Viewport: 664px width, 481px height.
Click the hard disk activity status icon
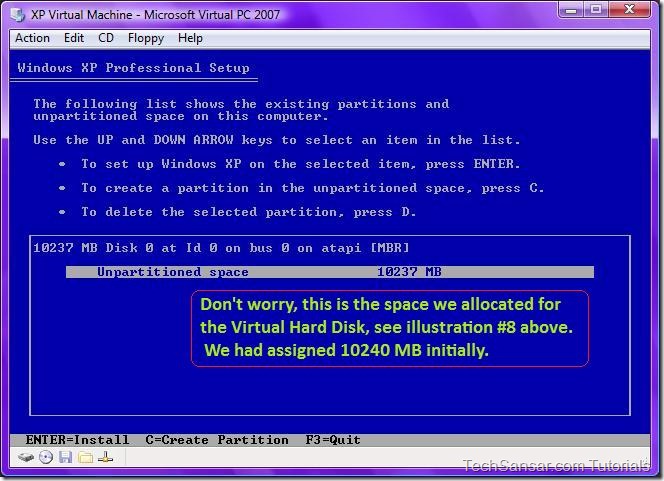click(26, 457)
